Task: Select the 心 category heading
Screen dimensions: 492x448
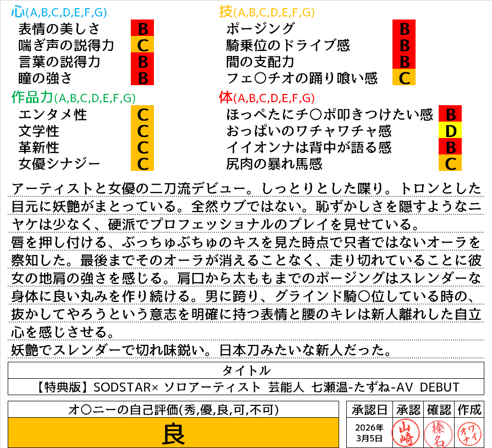Action: (x=18, y=12)
